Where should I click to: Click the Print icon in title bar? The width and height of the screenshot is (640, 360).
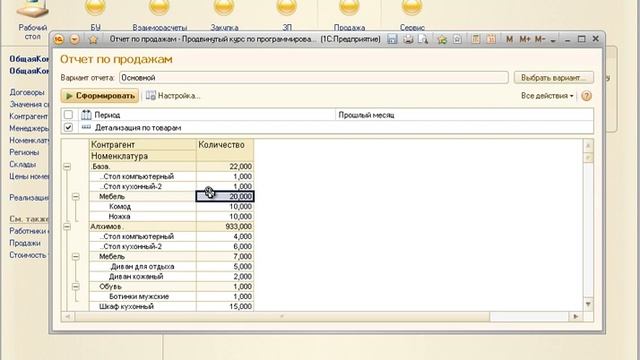(408, 39)
